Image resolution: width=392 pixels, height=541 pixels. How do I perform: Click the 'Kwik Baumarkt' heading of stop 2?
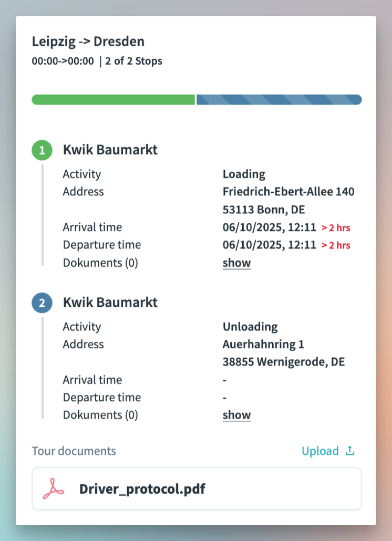point(110,303)
